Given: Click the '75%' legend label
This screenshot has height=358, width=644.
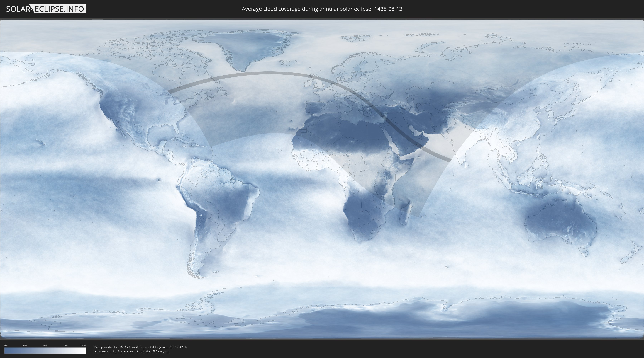Looking at the screenshot, I should tap(65, 345).
